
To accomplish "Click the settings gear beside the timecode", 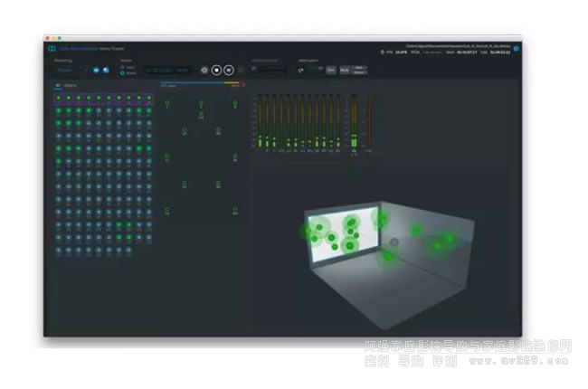I will (204, 70).
